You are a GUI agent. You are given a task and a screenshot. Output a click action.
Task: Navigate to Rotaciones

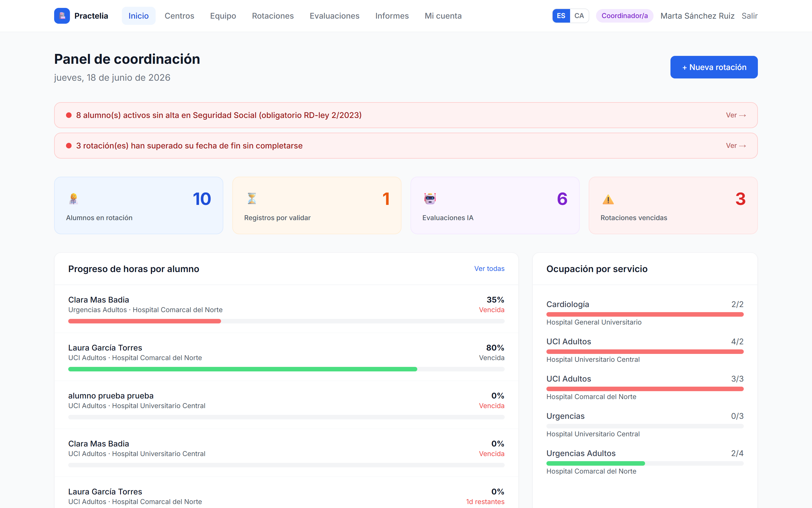(x=273, y=16)
